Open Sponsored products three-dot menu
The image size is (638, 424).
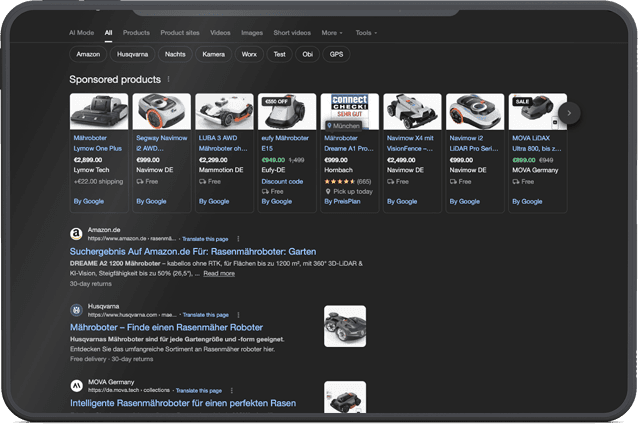(x=168, y=79)
